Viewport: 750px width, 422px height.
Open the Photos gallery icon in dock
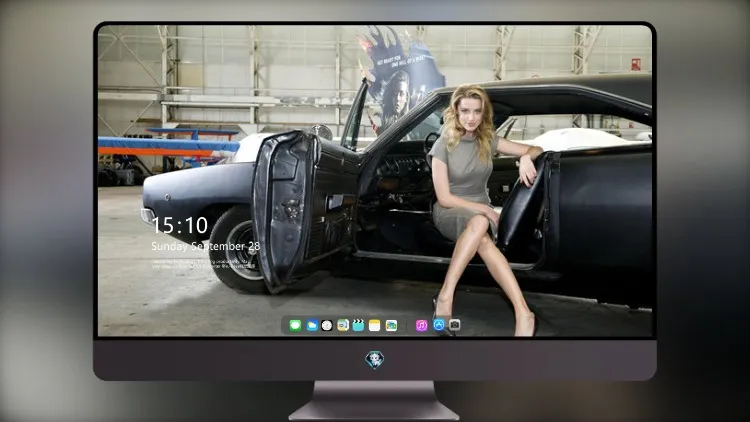[391, 326]
